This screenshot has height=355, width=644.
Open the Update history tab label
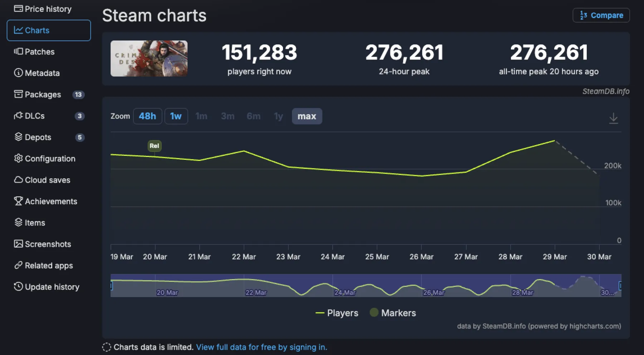click(x=52, y=287)
